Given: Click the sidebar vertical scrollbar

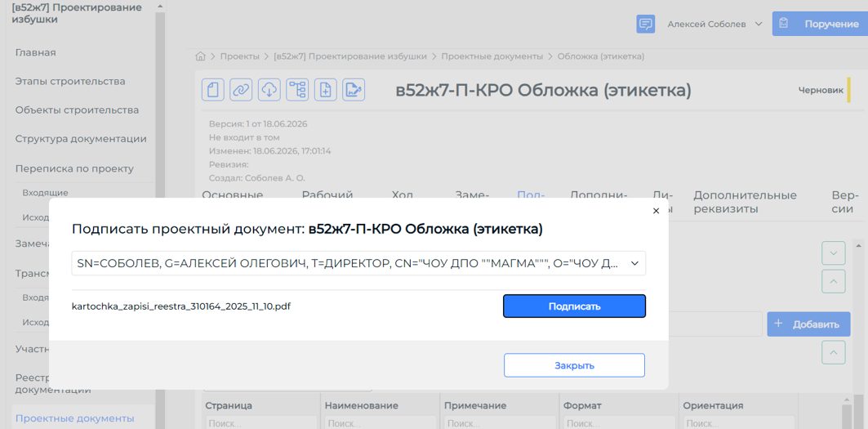Looking at the screenshot, I should [160, 221].
